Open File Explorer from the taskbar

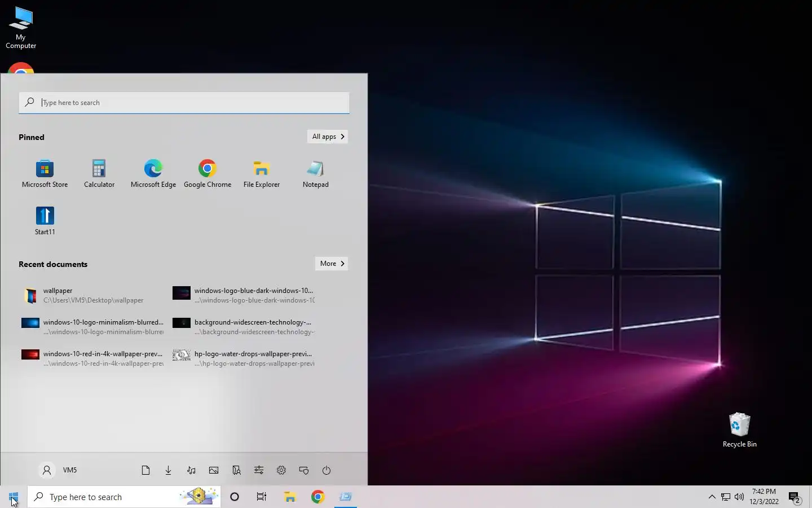click(290, 497)
